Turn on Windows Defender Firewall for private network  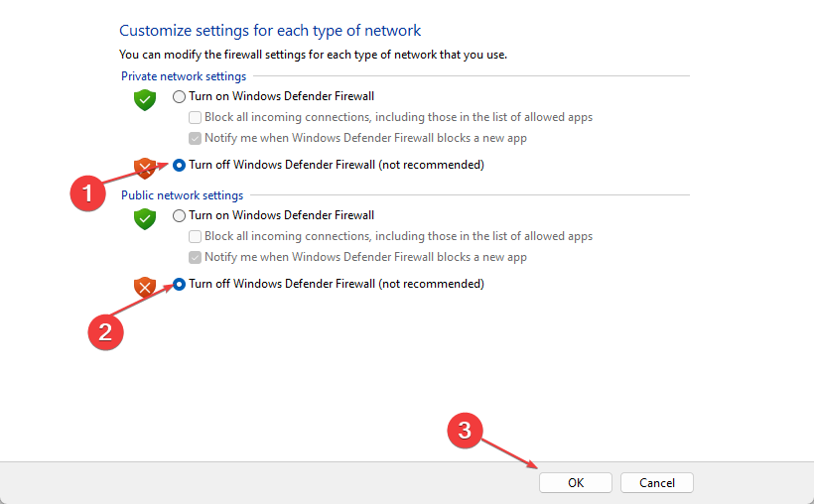click(x=179, y=96)
